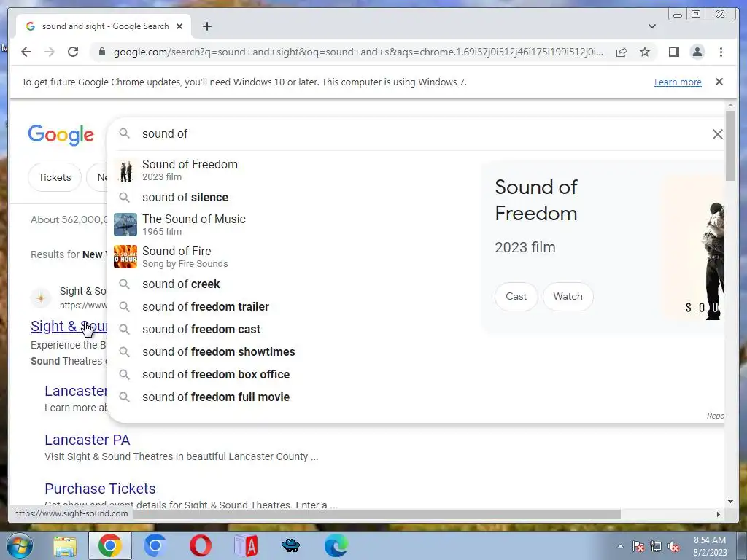The height and width of the screenshot is (560, 747).
Task: Click the Google logo
Action: pos(61,135)
